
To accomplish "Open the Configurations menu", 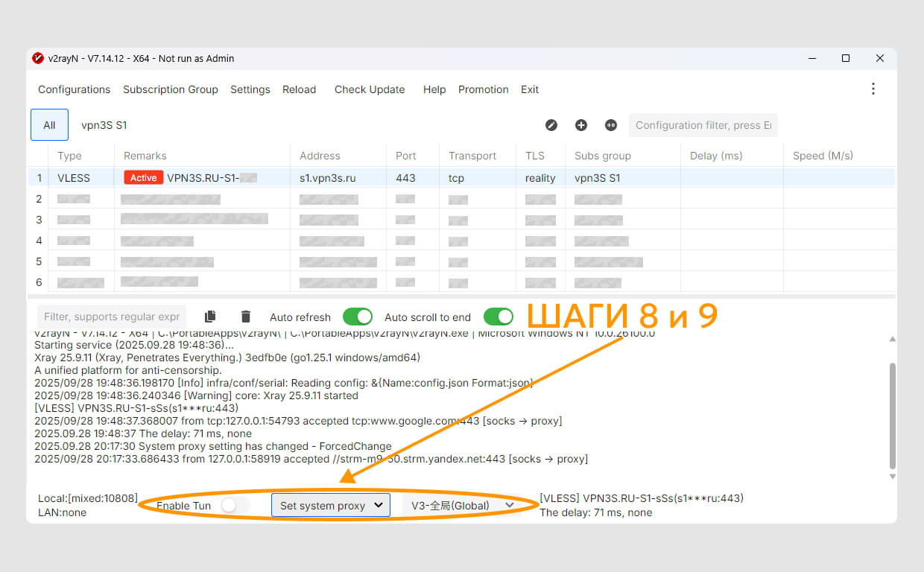I will 73,89.
